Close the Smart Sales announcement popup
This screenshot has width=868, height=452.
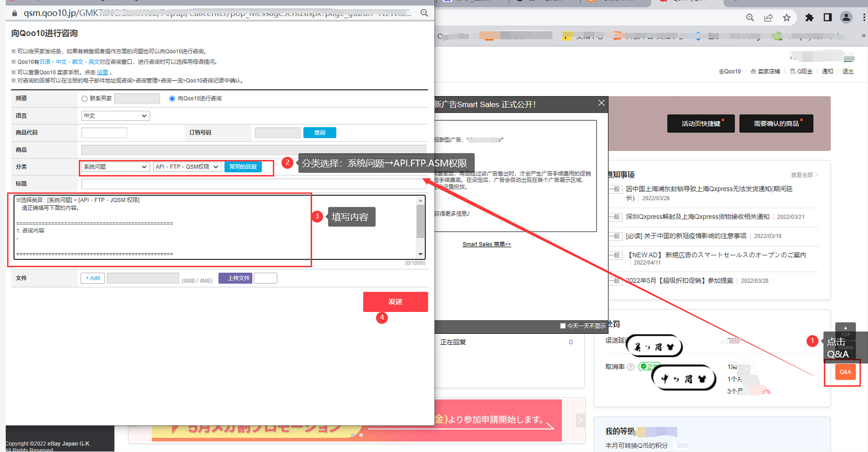[601, 103]
